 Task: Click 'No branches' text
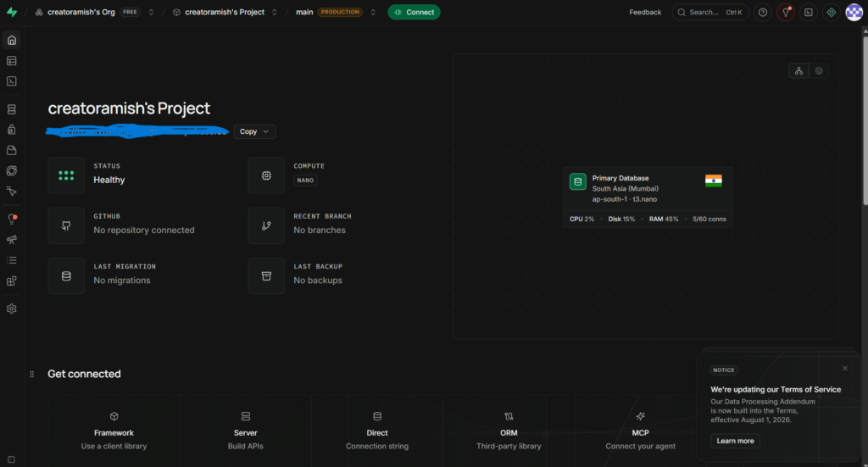coord(320,231)
